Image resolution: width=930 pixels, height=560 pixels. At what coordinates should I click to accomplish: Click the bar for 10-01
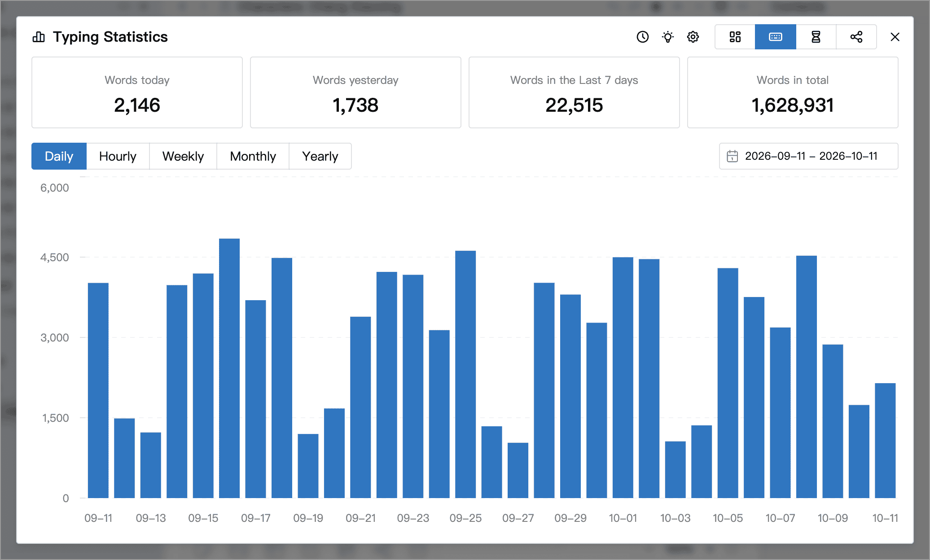pyautogui.click(x=623, y=377)
